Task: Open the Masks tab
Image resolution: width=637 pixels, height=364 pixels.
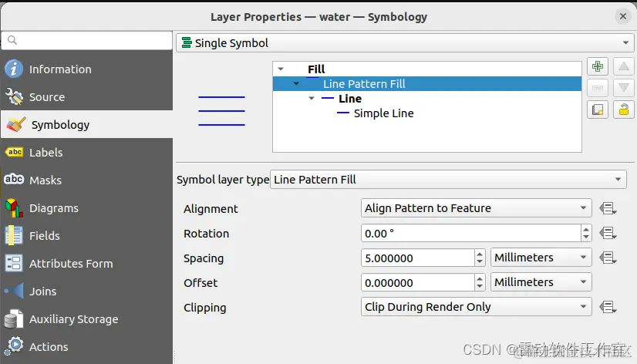Action: point(86,180)
